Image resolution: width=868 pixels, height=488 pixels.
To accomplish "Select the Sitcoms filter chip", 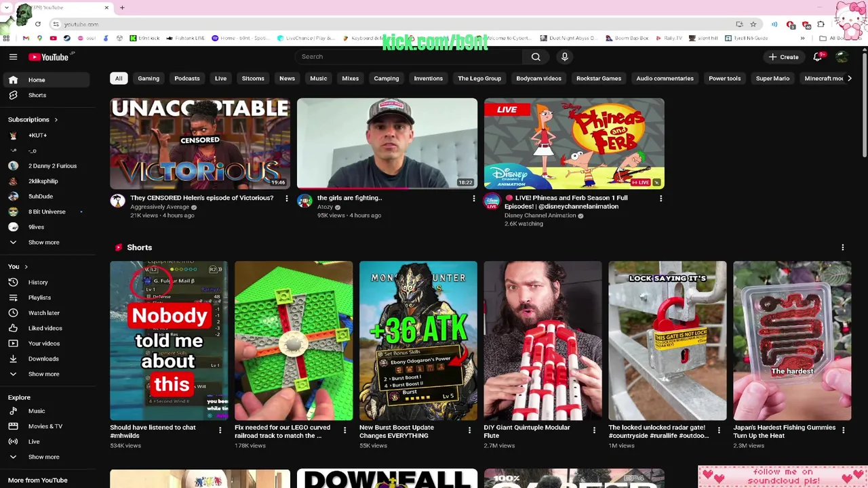I will click(x=253, y=79).
